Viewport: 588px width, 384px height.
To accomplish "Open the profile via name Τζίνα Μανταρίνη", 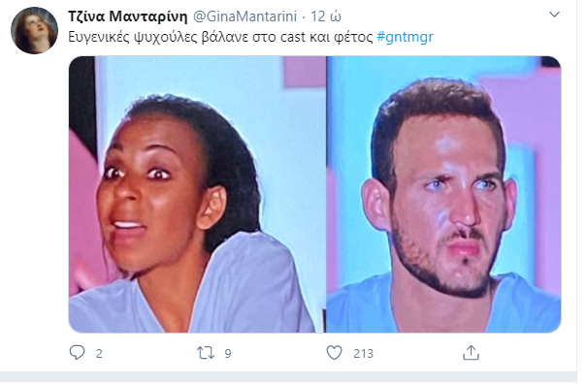I will (x=127, y=16).
